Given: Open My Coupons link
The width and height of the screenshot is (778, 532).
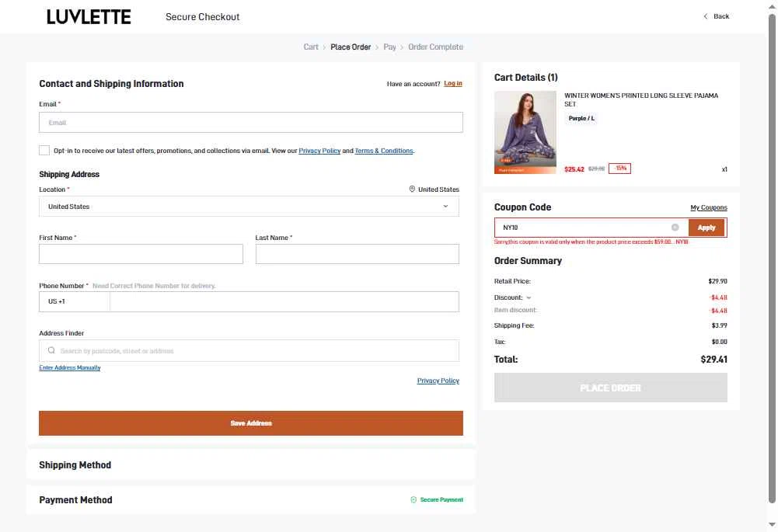Looking at the screenshot, I should (x=709, y=207).
